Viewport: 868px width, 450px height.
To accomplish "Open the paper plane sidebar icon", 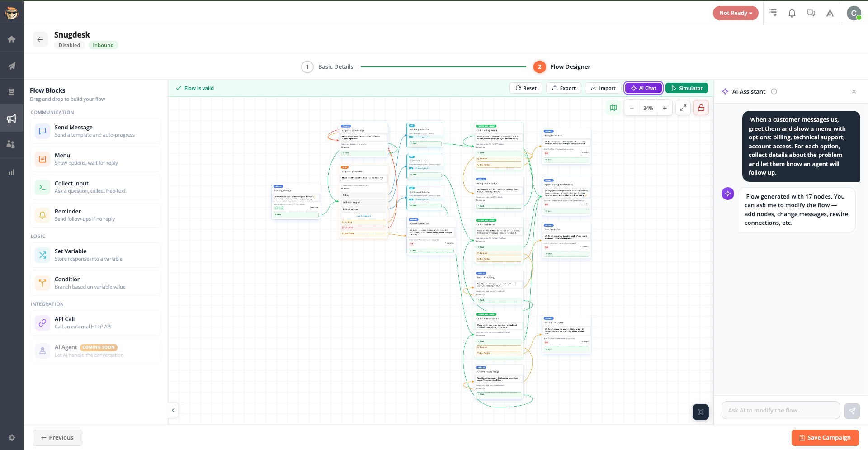I will [x=12, y=66].
